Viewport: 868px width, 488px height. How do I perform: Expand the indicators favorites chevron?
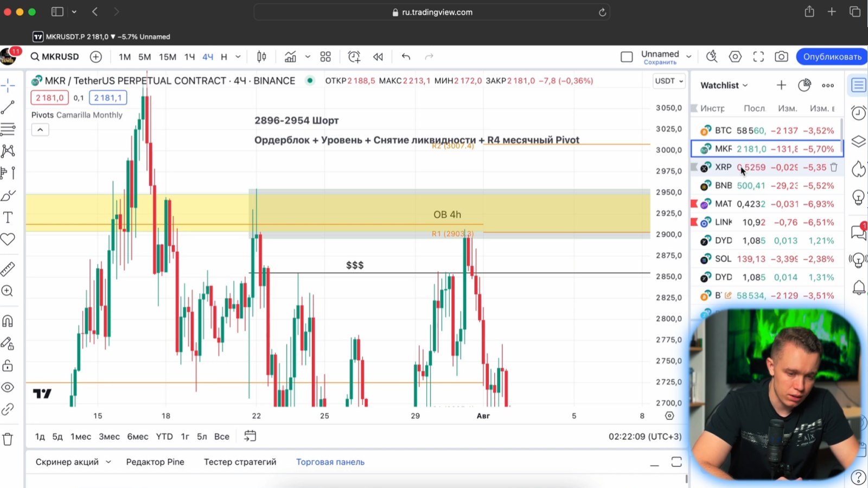click(x=308, y=57)
